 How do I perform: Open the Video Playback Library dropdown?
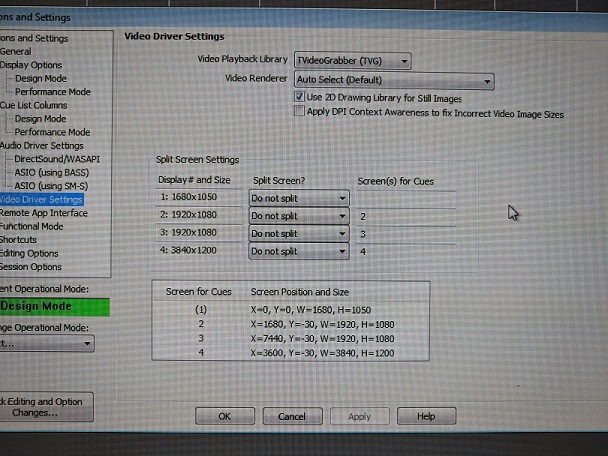pos(351,60)
